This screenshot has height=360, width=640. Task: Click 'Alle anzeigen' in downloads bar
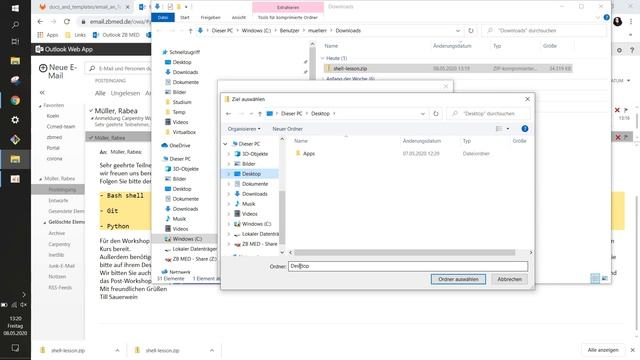[x=603, y=350]
